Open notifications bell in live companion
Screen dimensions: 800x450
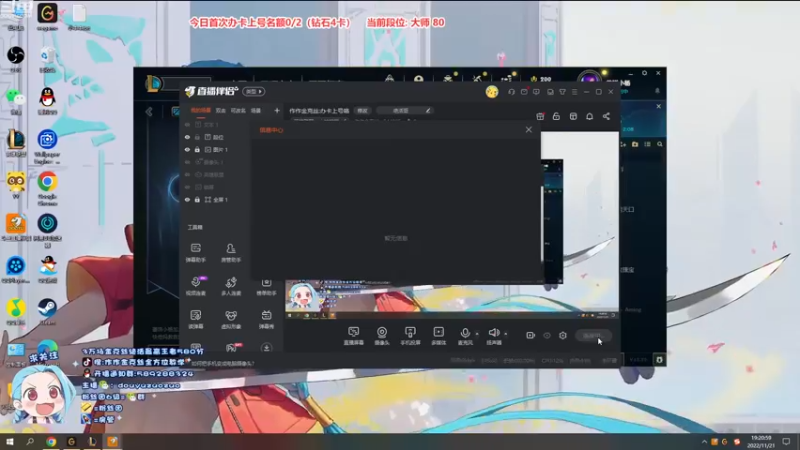pos(589,116)
